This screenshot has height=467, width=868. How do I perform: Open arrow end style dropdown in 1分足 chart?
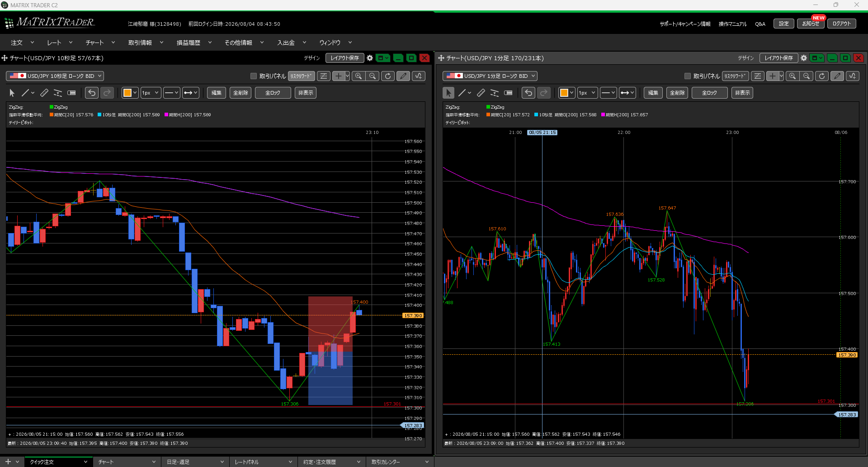coord(627,93)
